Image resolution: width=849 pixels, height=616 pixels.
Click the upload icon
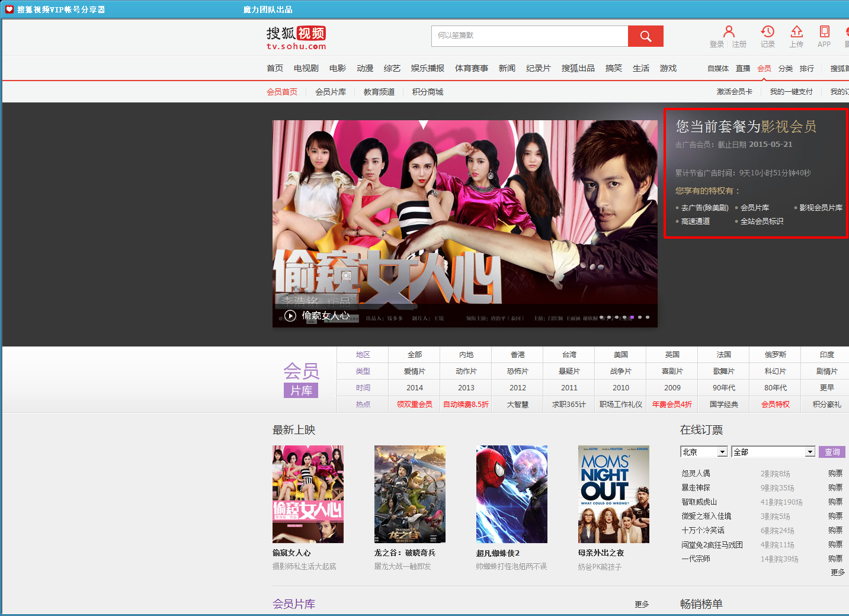click(797, 31)
